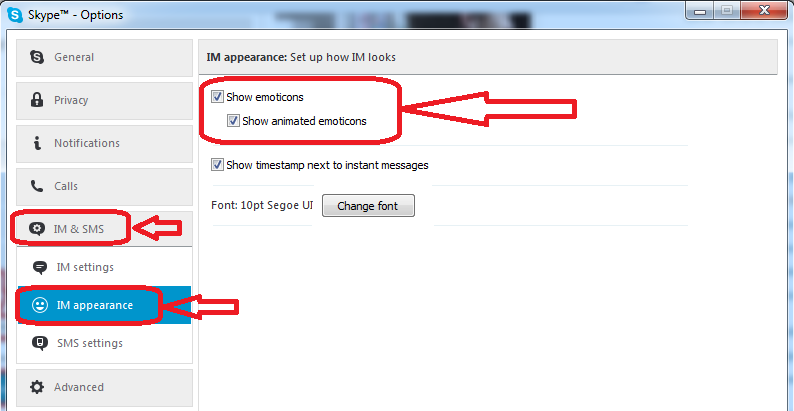794x411 pixels.
Task: Expand the Privacy options section
Action: click(x=104, y=100)
